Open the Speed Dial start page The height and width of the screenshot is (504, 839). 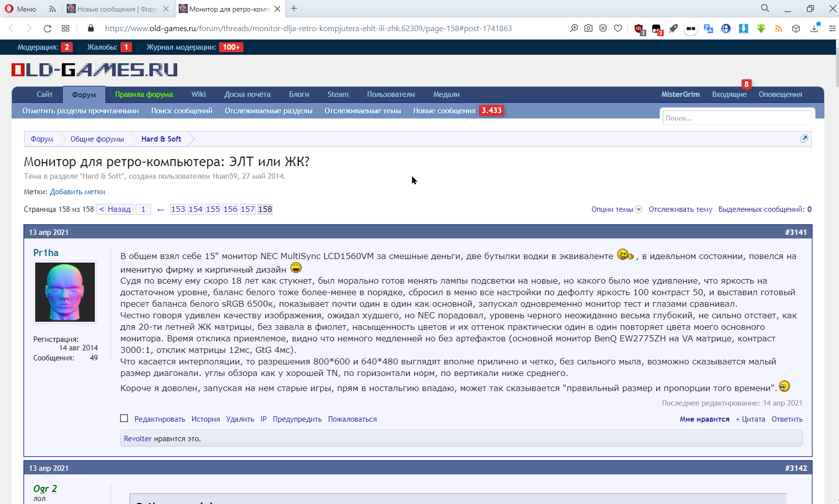click(66, 29)
